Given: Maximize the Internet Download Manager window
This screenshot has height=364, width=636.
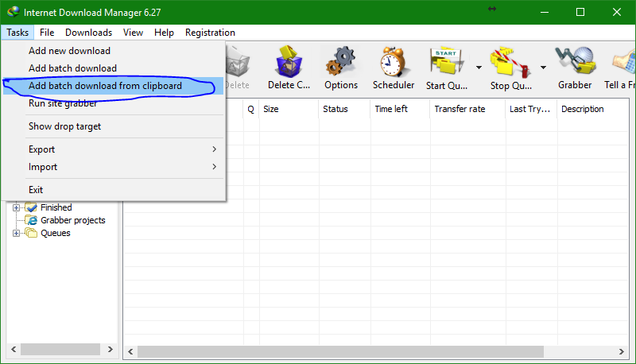Looking at the screenshot, I should pyautogui.click(x=580, y=12).
